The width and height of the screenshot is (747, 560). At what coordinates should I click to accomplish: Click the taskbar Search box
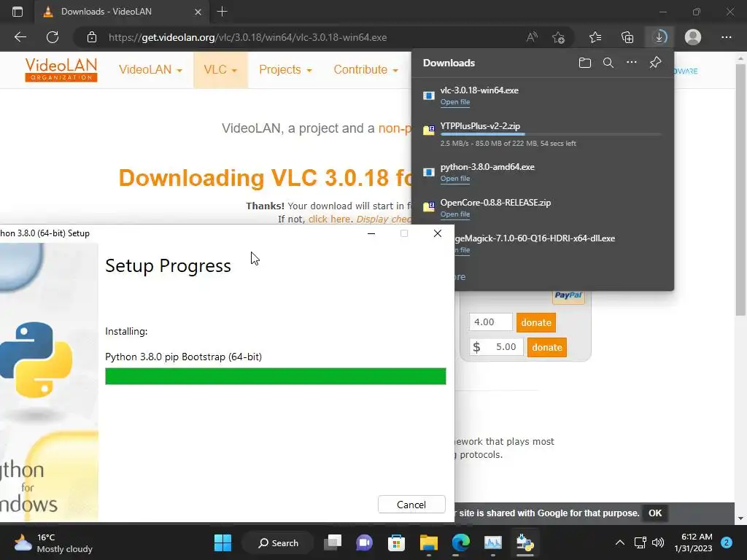click(x=278, y=542)
